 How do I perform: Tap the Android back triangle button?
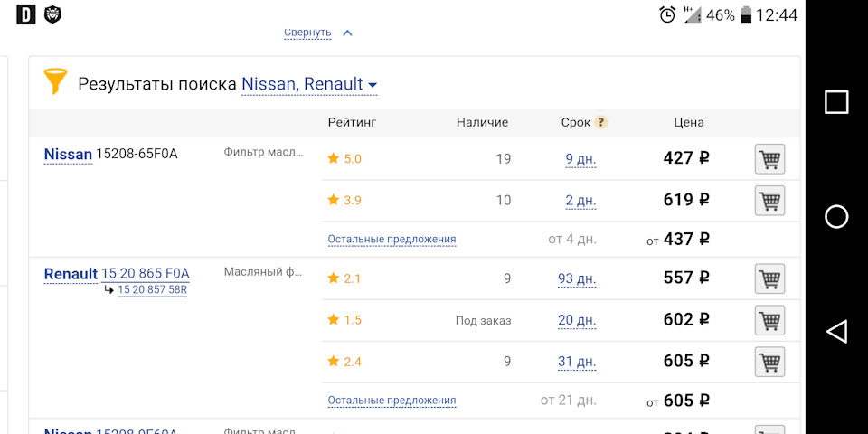click(836, 331)
